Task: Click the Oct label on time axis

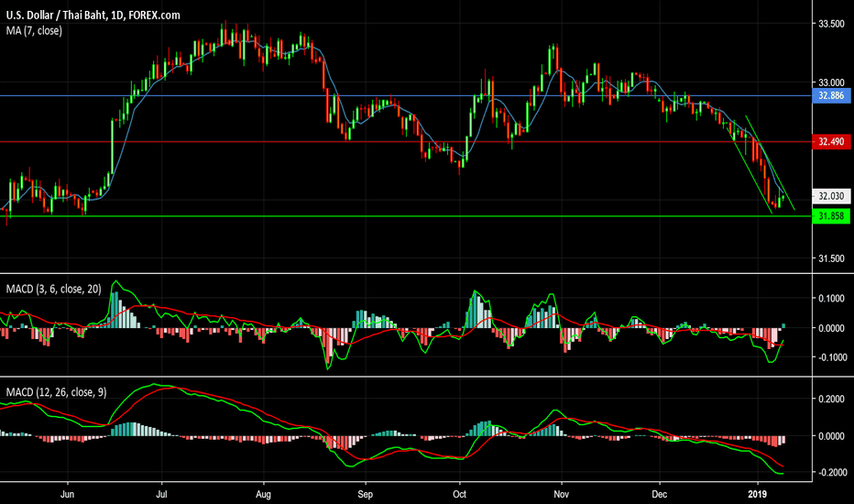Action: 460,494
